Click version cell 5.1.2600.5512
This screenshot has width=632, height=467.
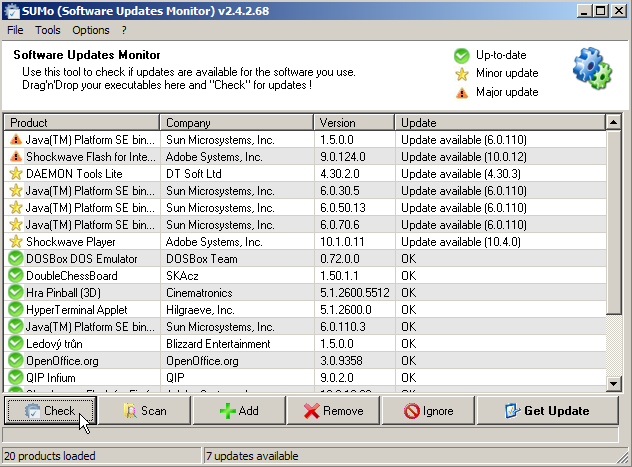355,293
